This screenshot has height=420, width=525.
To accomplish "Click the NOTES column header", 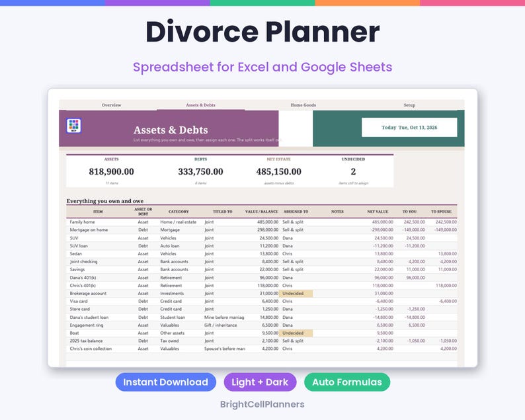I will [x=337, y=212].
